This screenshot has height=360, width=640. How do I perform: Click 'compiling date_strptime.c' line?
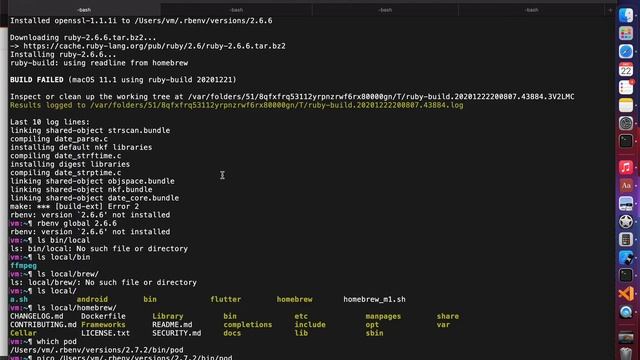pyautogui.click(x=65, y=173)
